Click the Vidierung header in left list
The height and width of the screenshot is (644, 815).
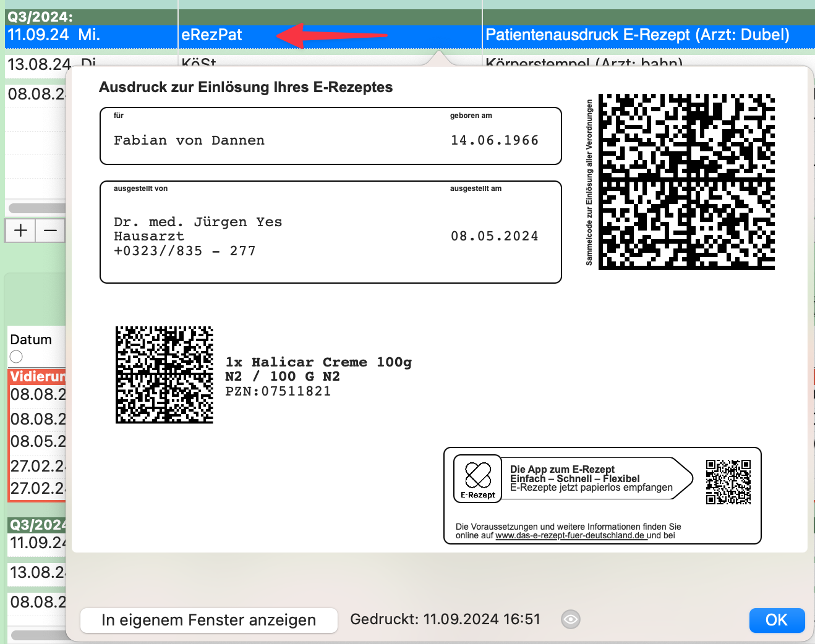tap(38, 376)
